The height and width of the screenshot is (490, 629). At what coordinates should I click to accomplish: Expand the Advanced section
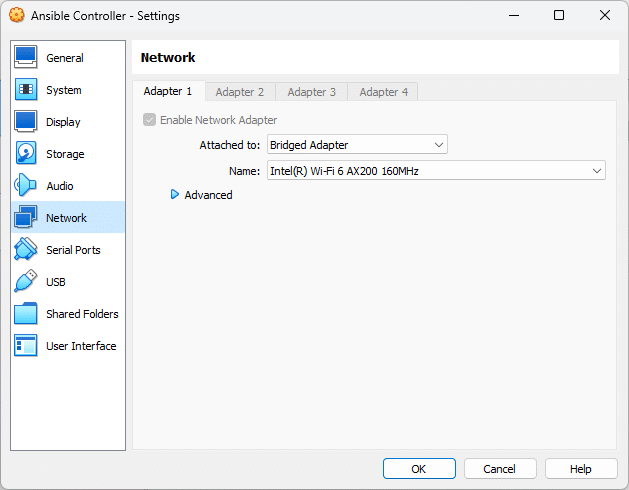[176, 195]
